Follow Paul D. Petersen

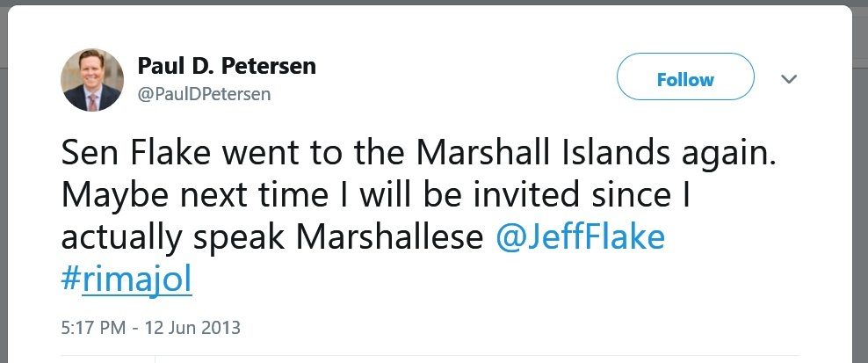tap(685, 79)
